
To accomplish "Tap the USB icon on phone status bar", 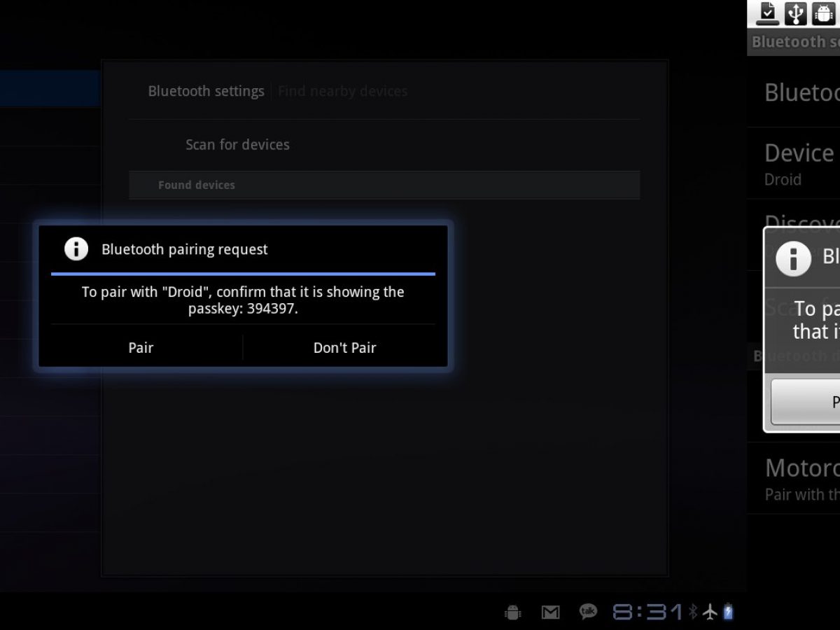I will (x=796, y=13).
